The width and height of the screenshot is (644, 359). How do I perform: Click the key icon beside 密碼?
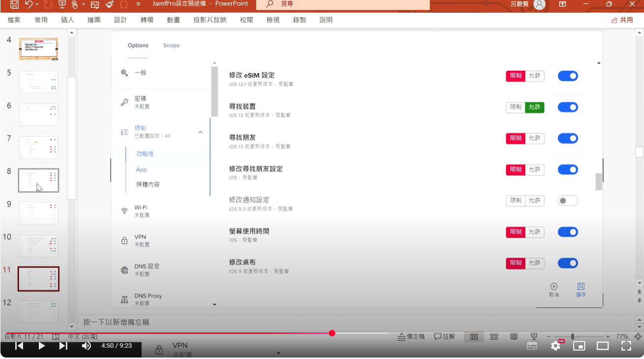tap(124, 102)
